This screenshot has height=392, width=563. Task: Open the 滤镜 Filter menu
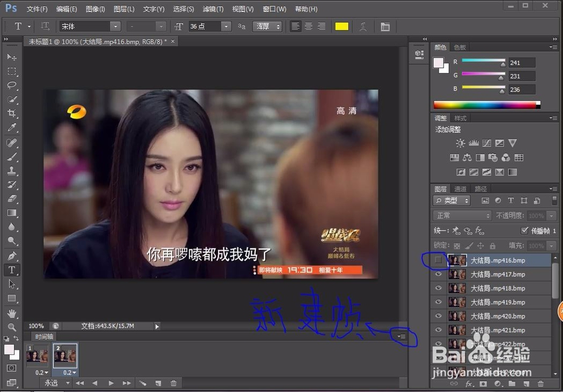click(x=213, y=8)
